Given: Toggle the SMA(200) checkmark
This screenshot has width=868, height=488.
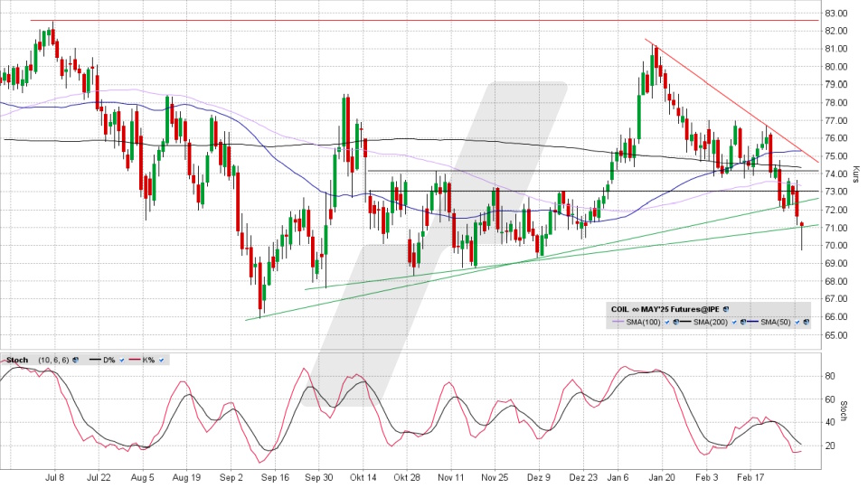Looking at the screenshot, I should click(734, 322).
